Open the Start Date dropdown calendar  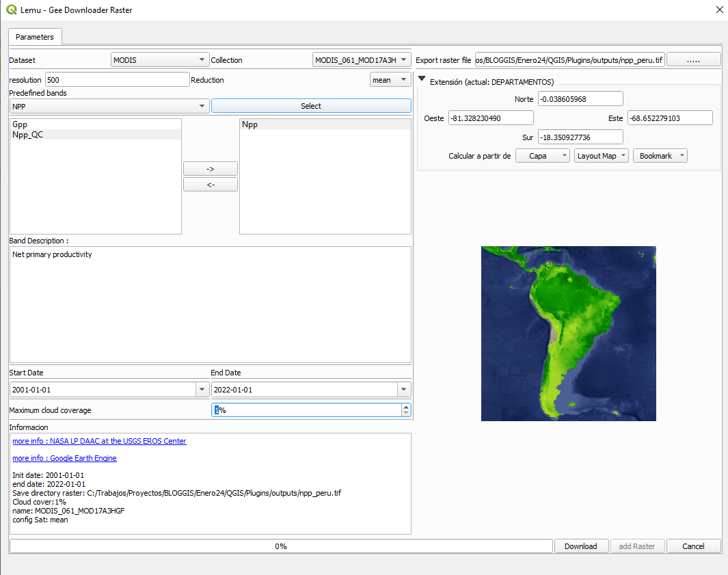[202, 390]
